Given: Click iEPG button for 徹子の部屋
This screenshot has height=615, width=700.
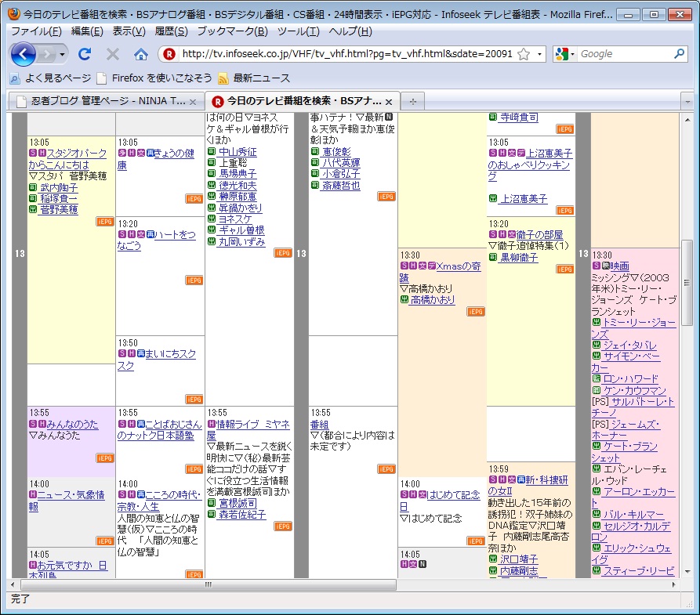Looking at the screenshot, I should 564,270.
